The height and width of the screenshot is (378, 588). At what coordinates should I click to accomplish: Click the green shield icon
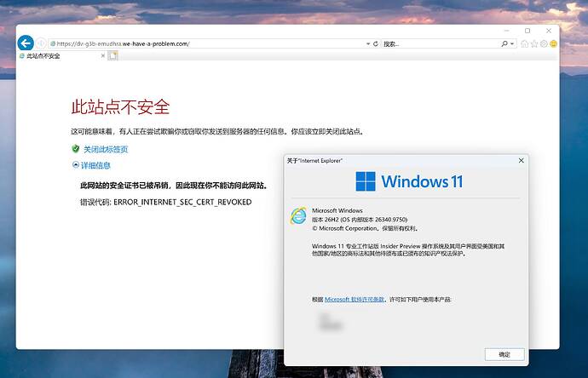(75, 149)
